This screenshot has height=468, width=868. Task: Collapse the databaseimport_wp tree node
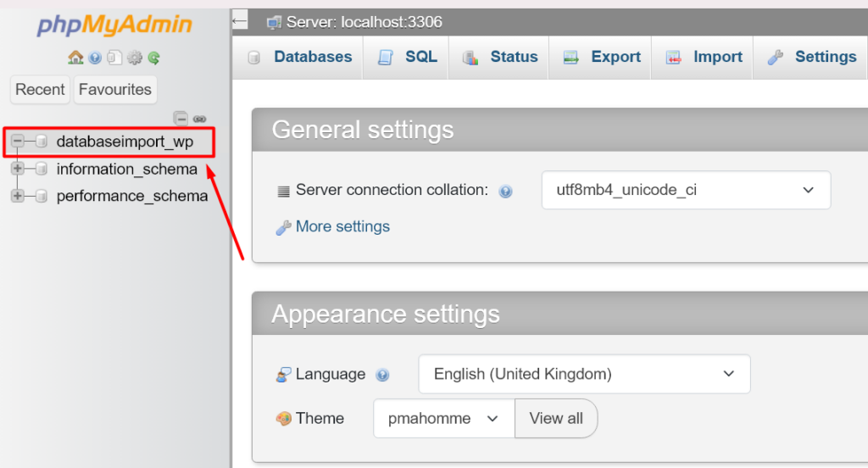(18, 142)
